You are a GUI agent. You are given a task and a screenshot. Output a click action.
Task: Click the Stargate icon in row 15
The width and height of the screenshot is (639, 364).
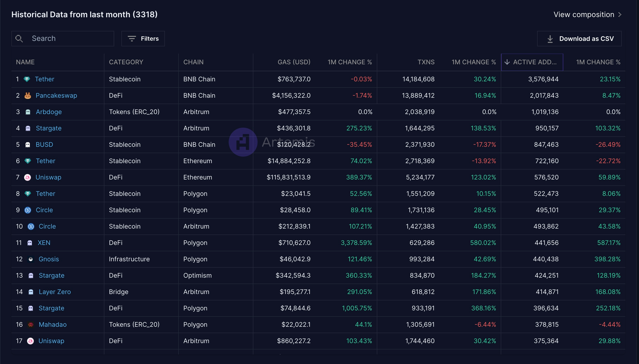30,308
